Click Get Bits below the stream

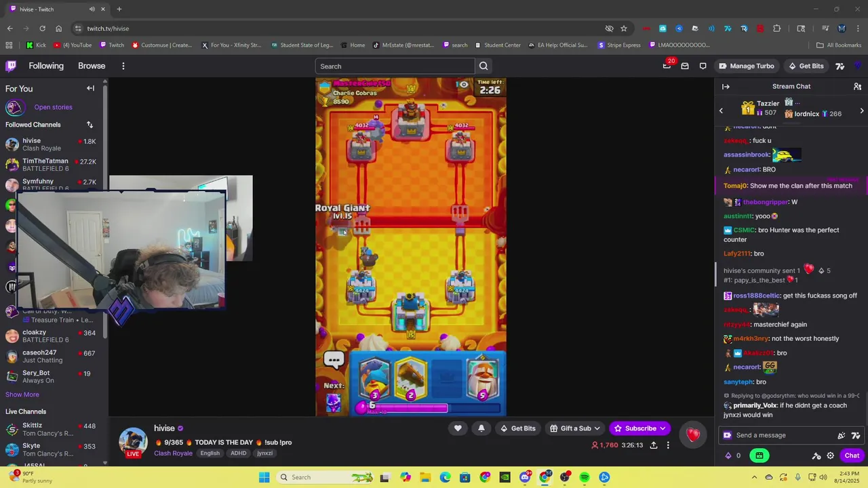pos(517,428)
